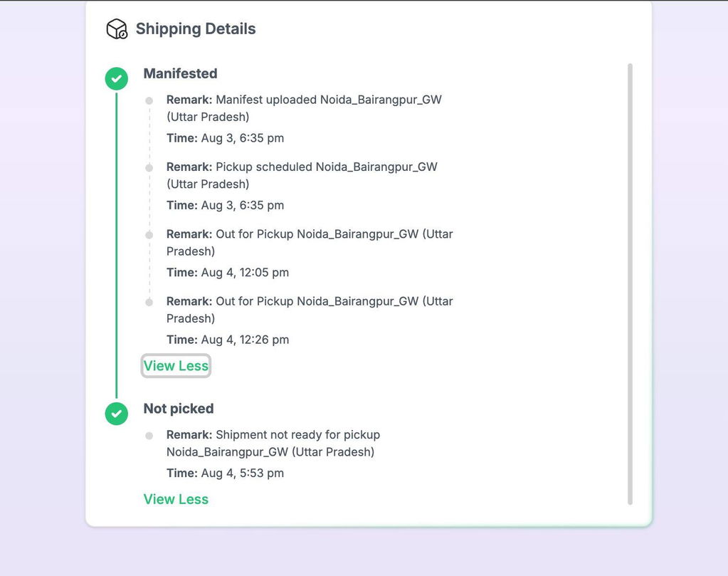
Task: Click the Manifested status heading
Action: tap(180, 73)
